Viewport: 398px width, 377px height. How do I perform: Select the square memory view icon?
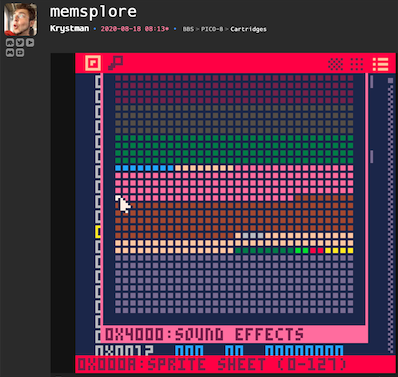[x=93, y=63]
